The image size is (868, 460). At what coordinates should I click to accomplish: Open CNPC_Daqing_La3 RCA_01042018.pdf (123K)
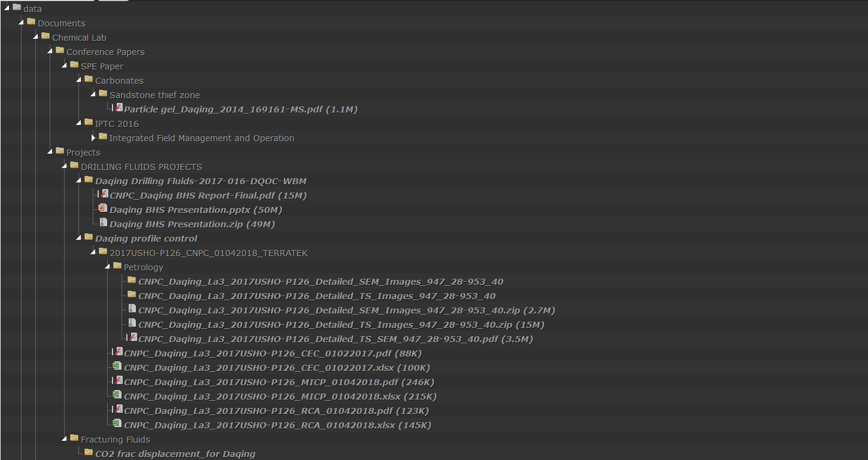coord(277,411)
